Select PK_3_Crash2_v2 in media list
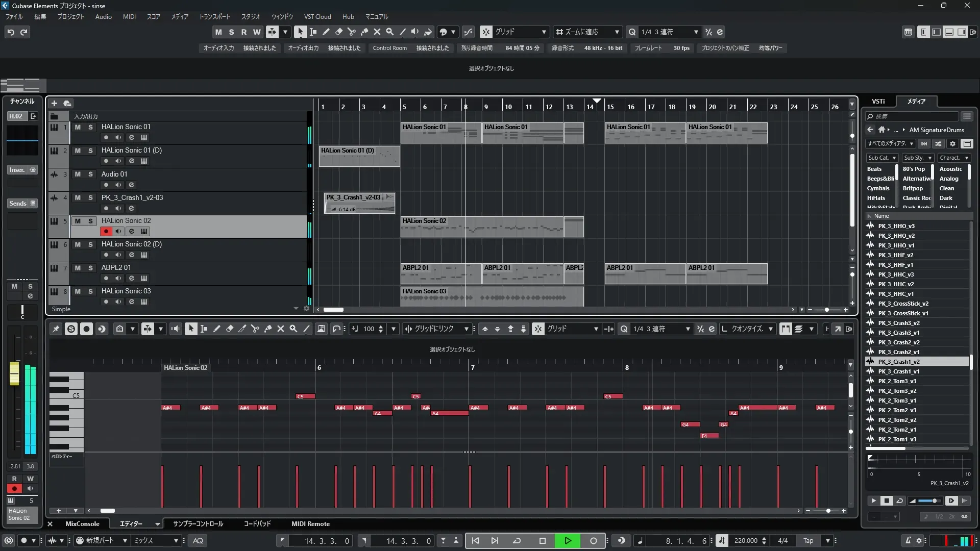 pos(898,342)
